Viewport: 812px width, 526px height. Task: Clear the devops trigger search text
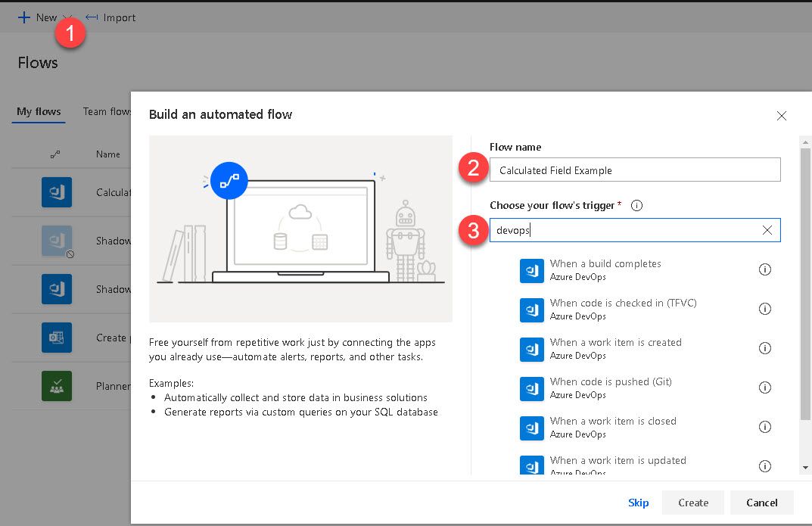point(767,230)
